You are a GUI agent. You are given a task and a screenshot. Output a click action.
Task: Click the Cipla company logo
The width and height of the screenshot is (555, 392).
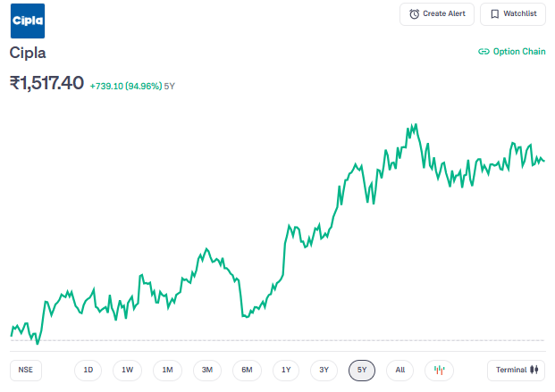[x=27, y=21]
